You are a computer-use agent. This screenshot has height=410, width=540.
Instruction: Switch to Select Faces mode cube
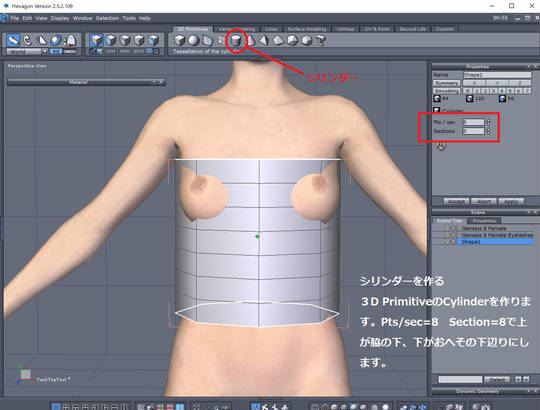click(111, 40)
